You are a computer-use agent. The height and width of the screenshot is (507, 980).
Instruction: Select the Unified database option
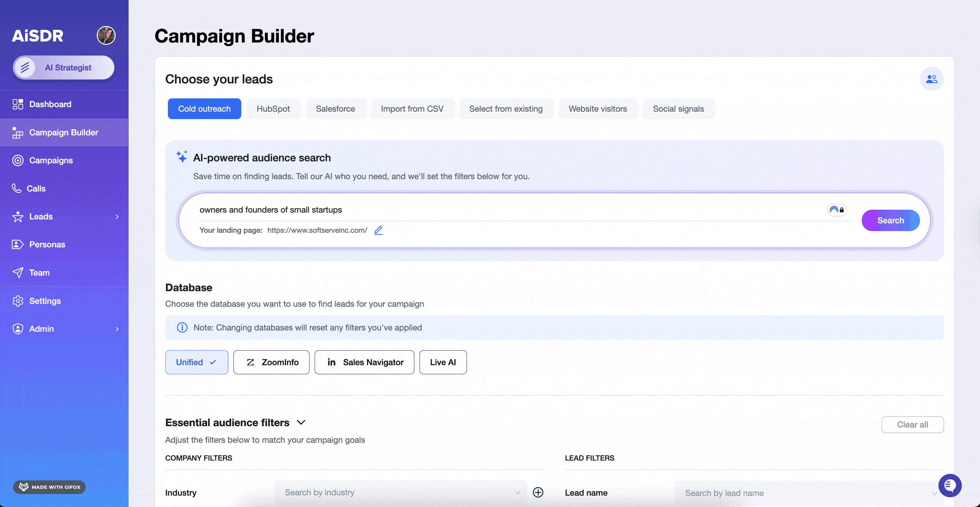pos(196,362)
